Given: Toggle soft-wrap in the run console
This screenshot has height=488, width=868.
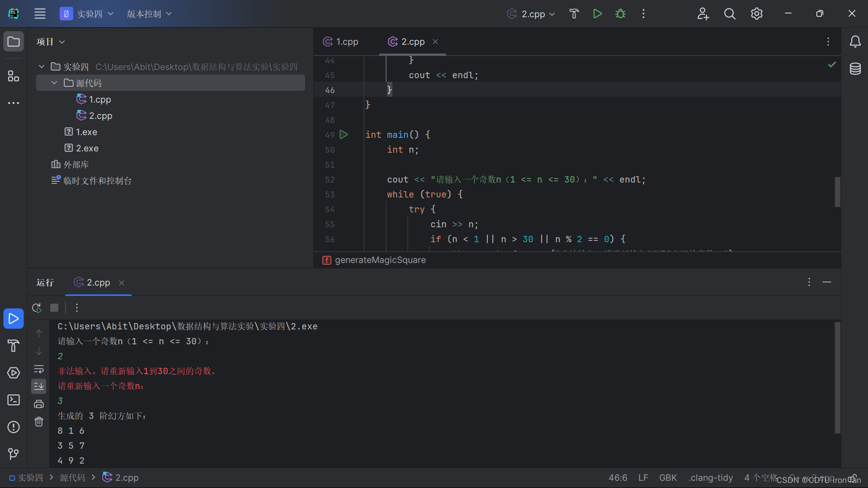Looking at the screenshot, I should click(x=39, y=369).
